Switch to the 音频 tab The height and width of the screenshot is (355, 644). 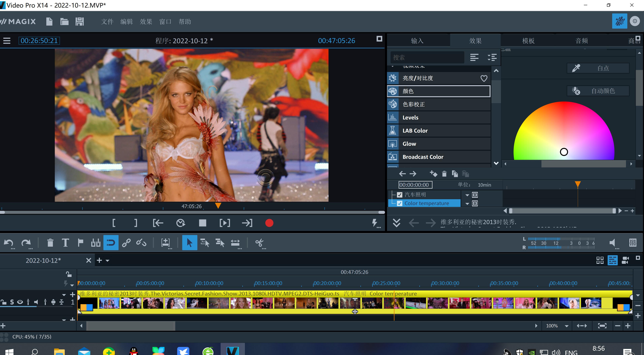tap(582, 41)
